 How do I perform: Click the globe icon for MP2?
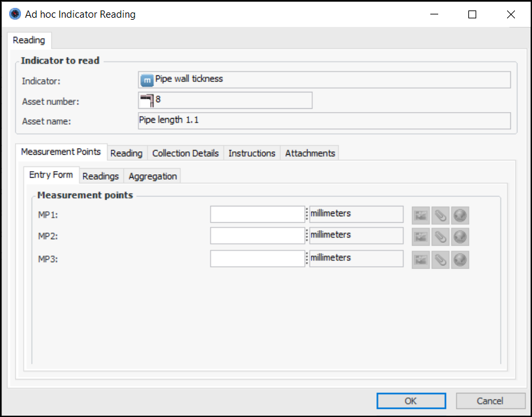[x=460, y=237]
